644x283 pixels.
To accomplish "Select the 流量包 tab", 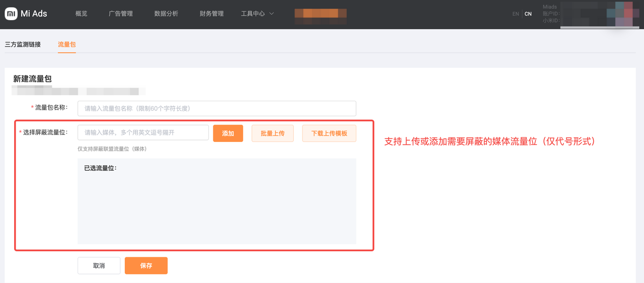I will pyautogui.click(x=66, y=44).
